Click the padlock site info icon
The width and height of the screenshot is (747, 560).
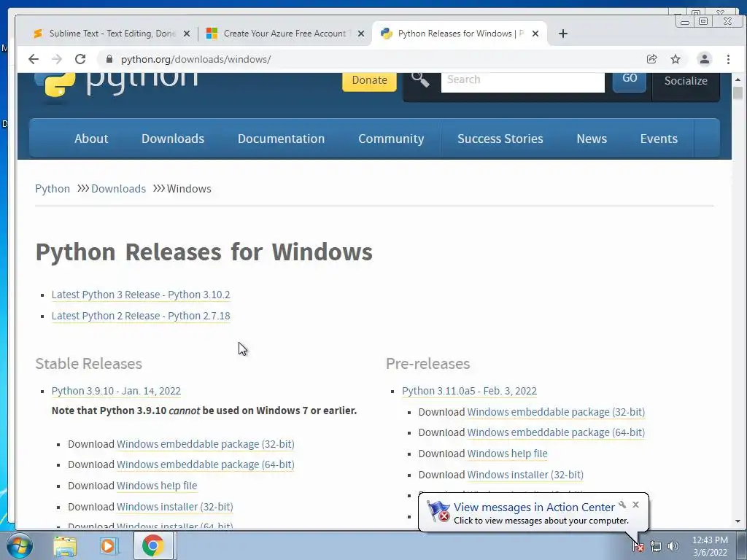[109, 59]
